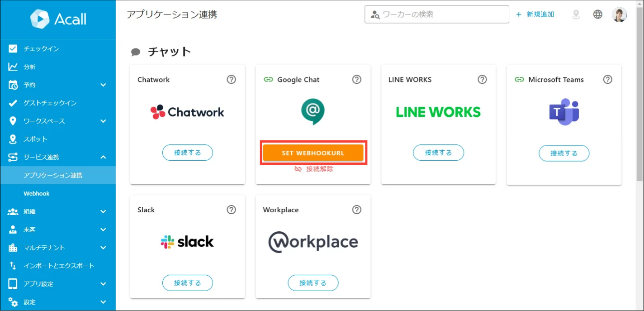This screenshot has width=644, height=311.
Task: Go to 分析 in the sidebar
Action: point(58,67)
